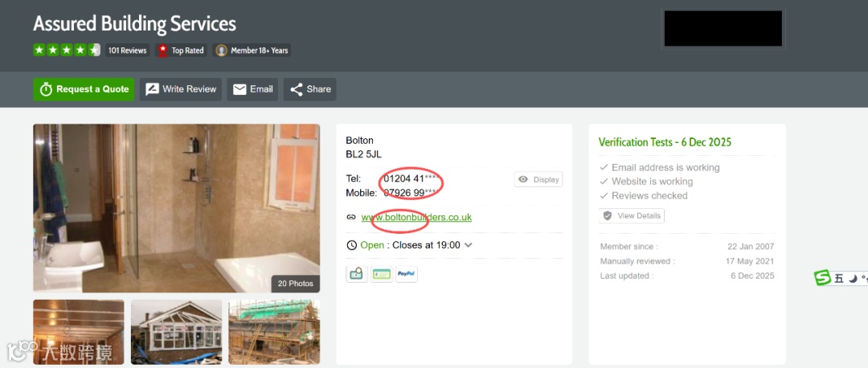The width and height of the screenshot is (868, 368).
Task: Click the cheque payment icon
Action: click(382, 274)
